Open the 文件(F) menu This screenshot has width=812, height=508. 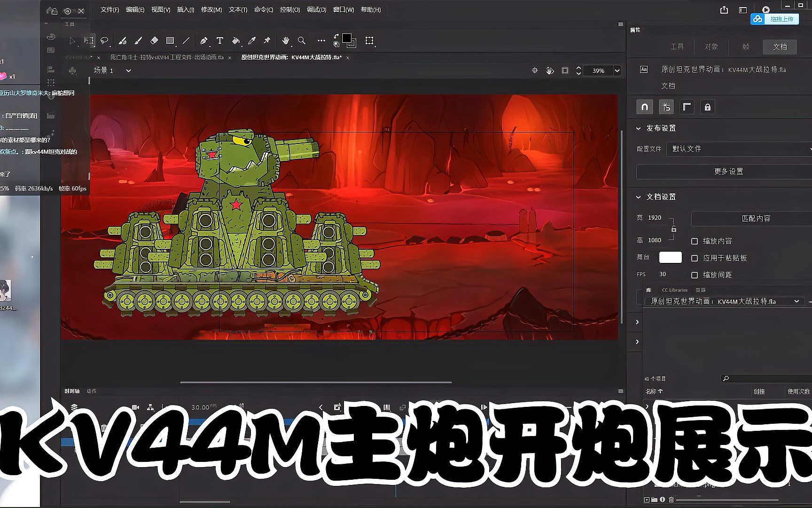pyautogui.click(x=109, y=10)
